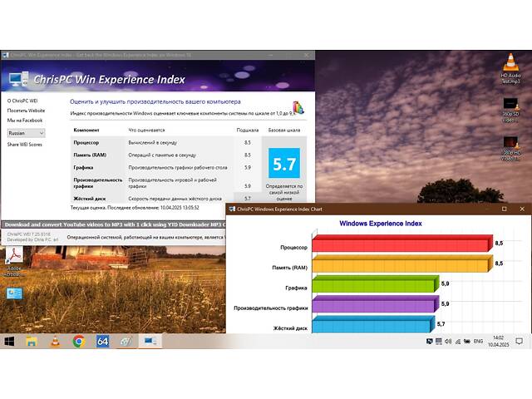Screen dimensions: 532x399
Task: Open the volume control in system tray
Action: pyautogui.click(x=448, y=342)
